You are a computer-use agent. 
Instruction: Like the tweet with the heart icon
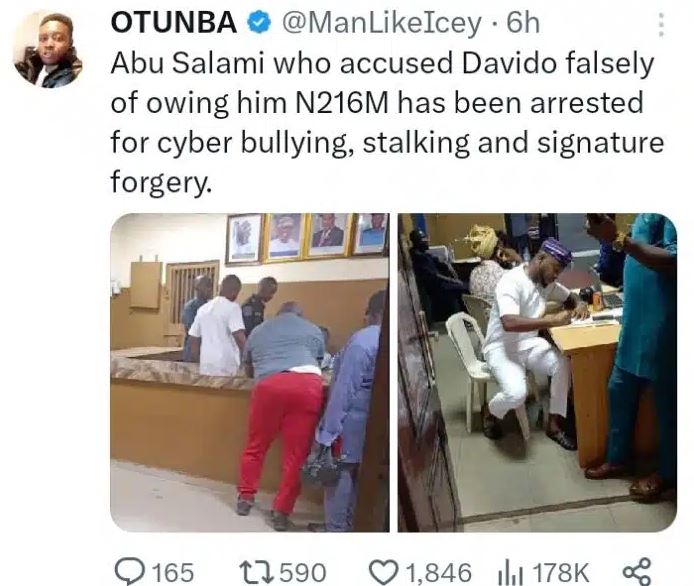pyautogui.click(x=384, y=569)
